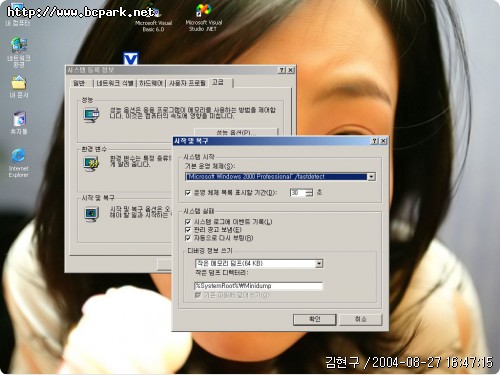Screen dimensions: 500x375
Task: Switch to the General tab in System Properties
Action: (x=79, y=83)
